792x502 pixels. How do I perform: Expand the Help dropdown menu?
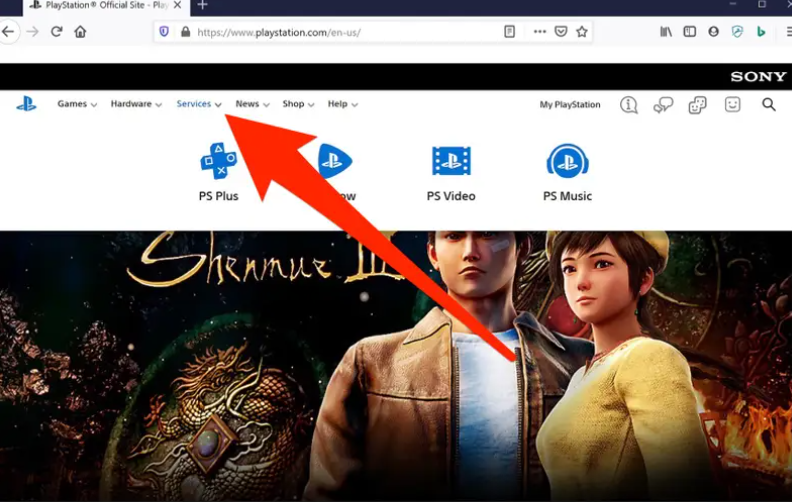[x=342, y=104]
